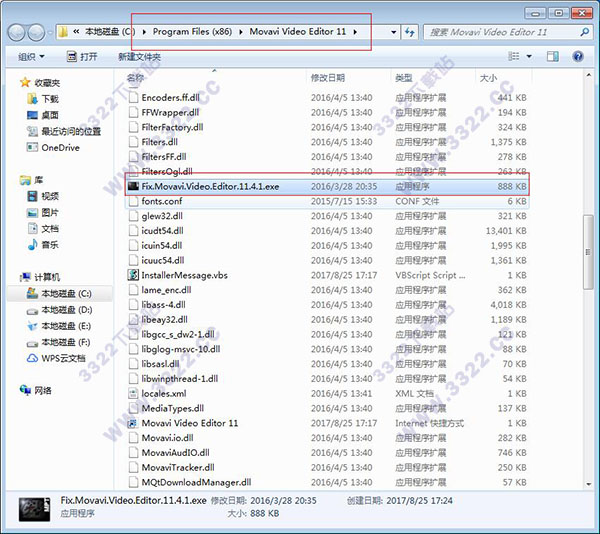Viewport: 600px width, 534px height.
Task: Toggle the preview pane icon
Action: click(x=552, y=57)
